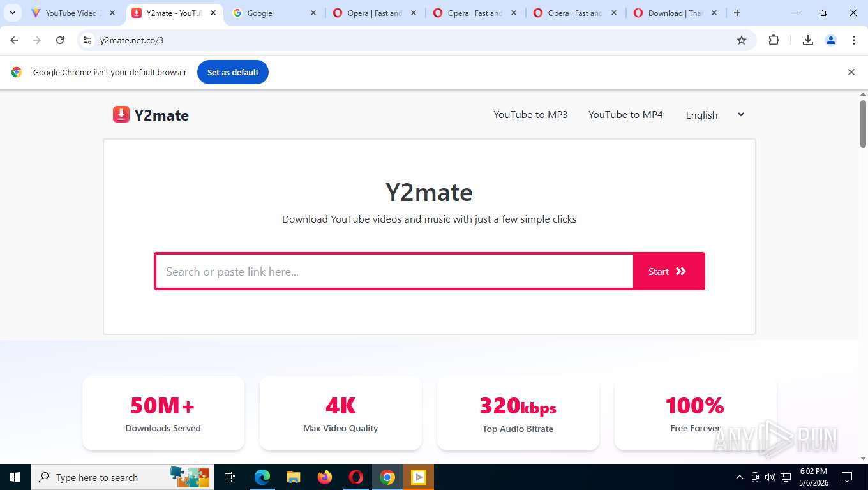Open Chrome three-dot menu
Viewport: 868px width, 490px height.
click(x=854, y=40)
